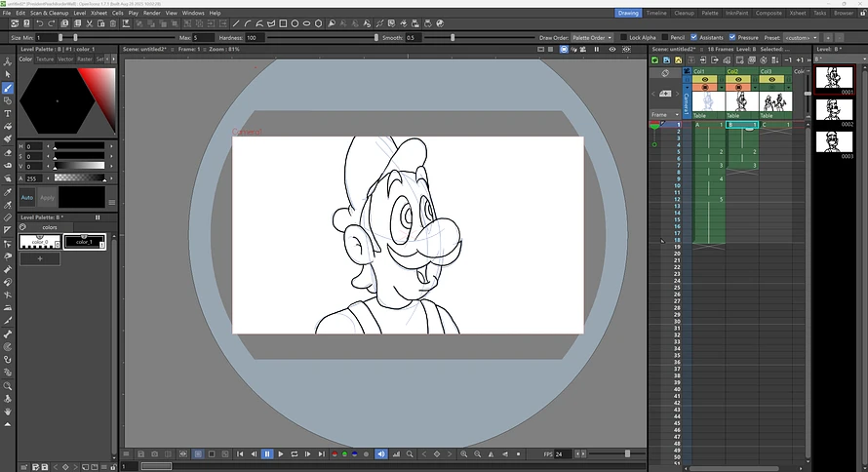Open the Draw Order Palette Order dropdown

coord(592,38)
